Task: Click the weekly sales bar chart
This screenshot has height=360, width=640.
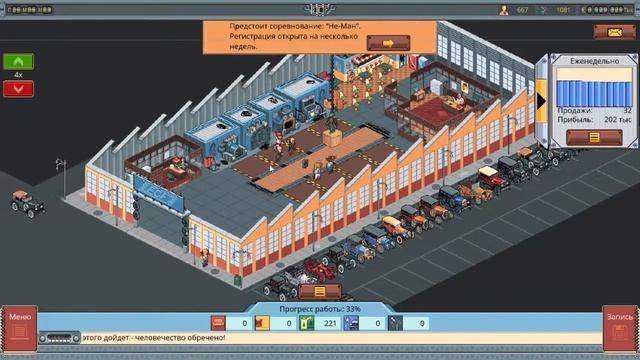Action: pyautogui.click(x=594, y=88)
